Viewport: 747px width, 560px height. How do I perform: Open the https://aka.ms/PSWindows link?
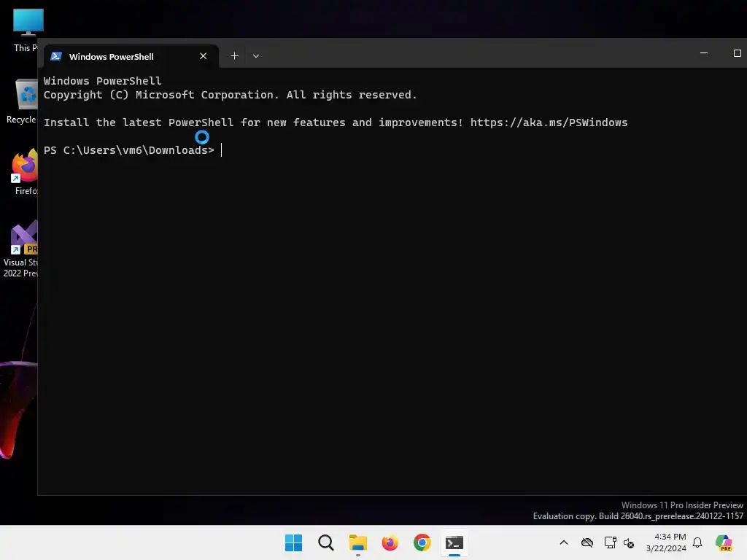click(x=549, y=122)
